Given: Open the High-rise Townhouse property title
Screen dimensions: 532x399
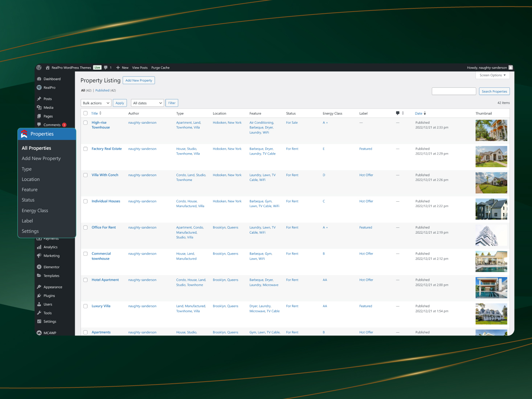Looking at the screenshot, I should tap(101, 125).
